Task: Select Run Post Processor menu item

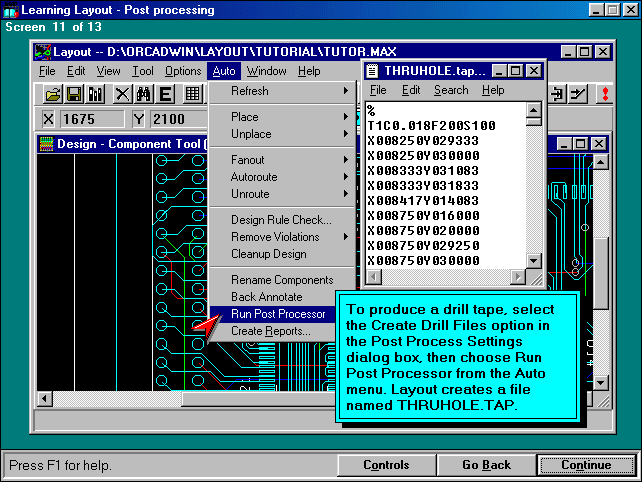Action: pos(278,314)
